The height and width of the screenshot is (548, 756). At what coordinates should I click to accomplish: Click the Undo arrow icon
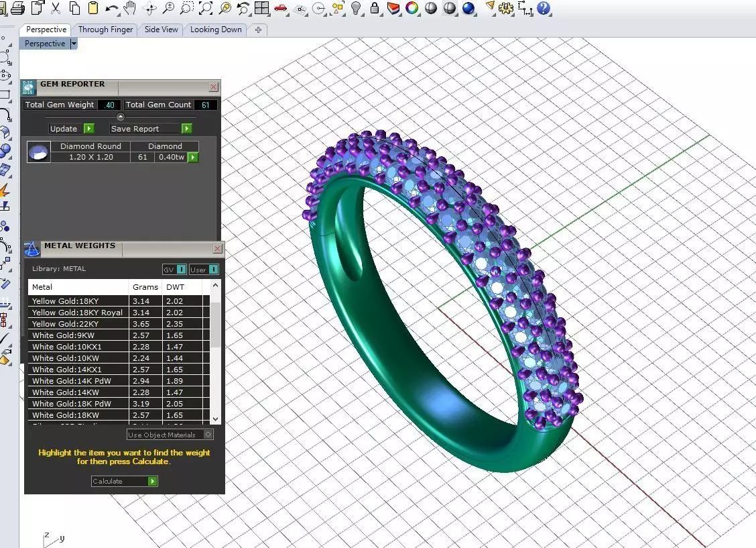(x=112, y=8)
